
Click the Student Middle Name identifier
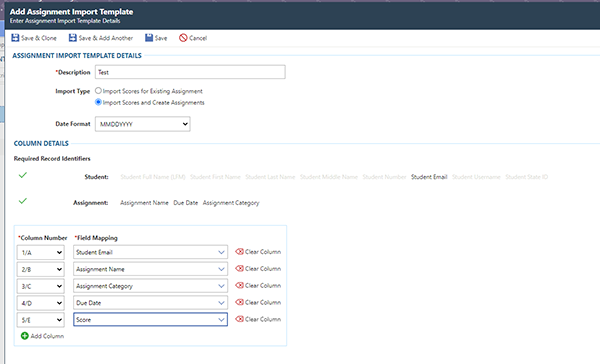coord(329,177)
